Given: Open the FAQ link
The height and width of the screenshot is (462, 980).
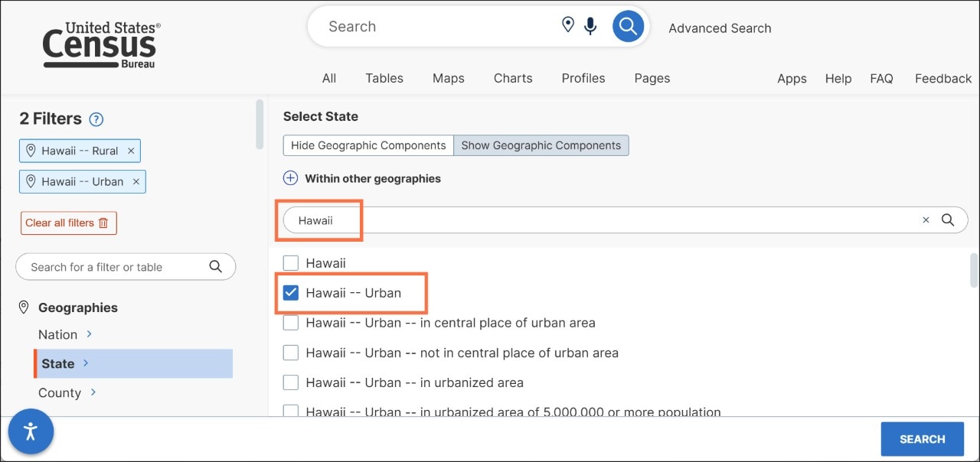Looking at the screenshot, I should point(881,79).
